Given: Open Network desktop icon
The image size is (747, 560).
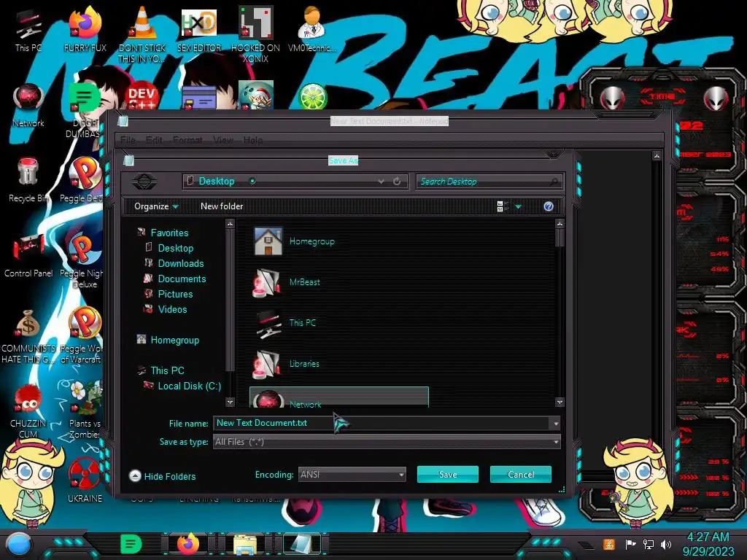Looking at the screenshot, I should [x=28, y=106].
